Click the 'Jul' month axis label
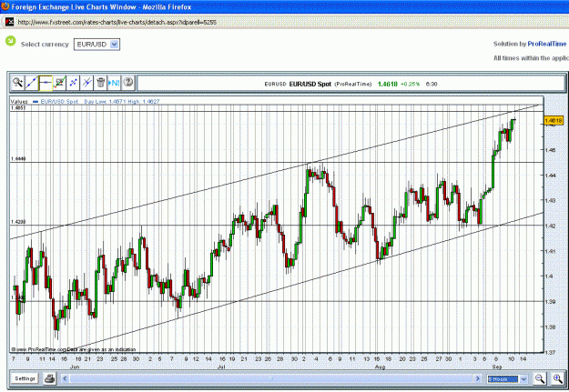The height and width of the screenshot is (392, 569). [x=221, y=367]
